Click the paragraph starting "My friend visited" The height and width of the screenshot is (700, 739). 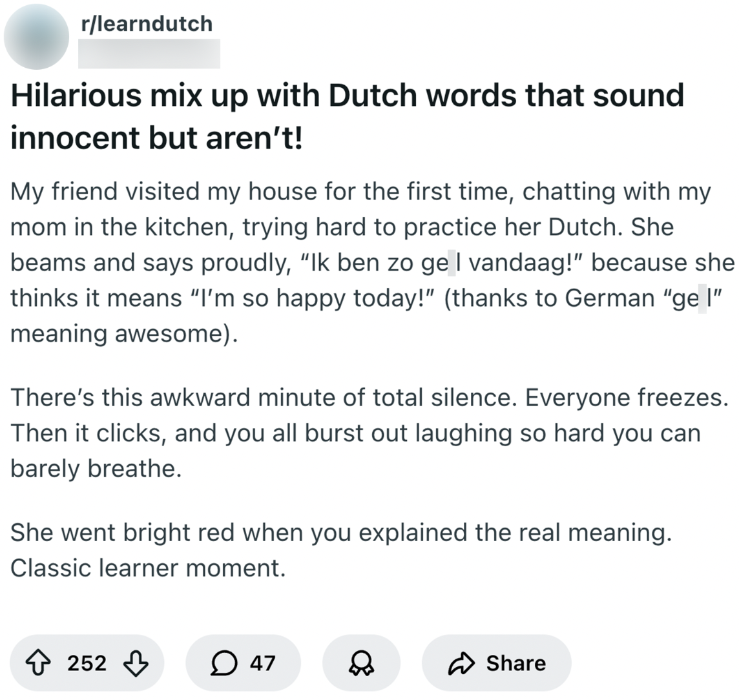(360, 192)
